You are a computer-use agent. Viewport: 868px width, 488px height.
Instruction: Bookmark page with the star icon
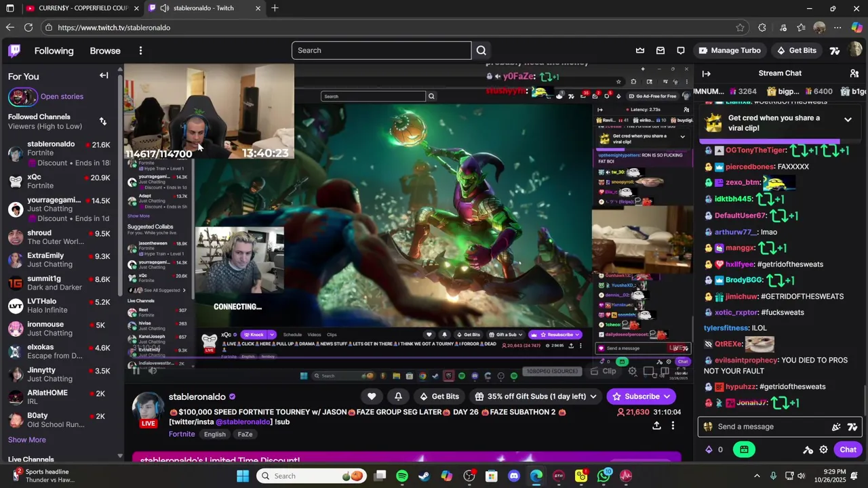740,28
